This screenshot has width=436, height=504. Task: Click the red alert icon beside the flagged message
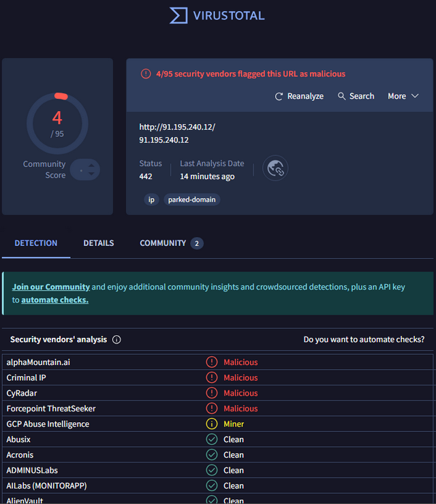point(146,74)
